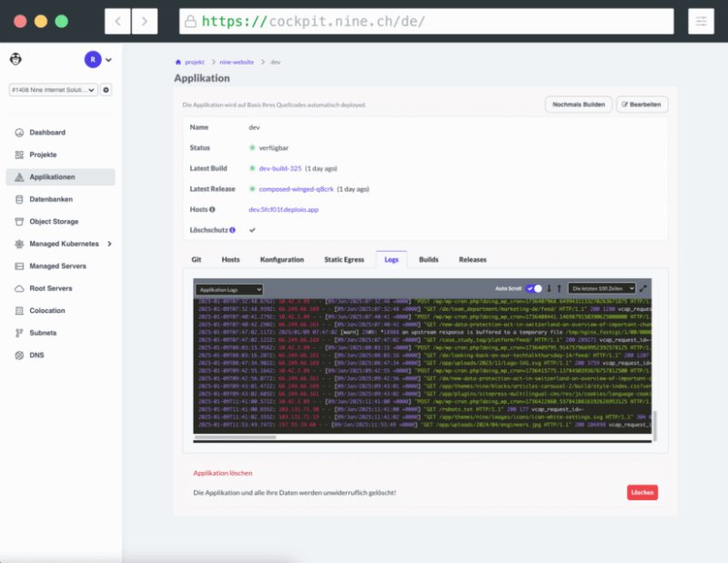Click the Root Servers cloud icon
Viewport: 728px width, 563px height.
point(19,288)
